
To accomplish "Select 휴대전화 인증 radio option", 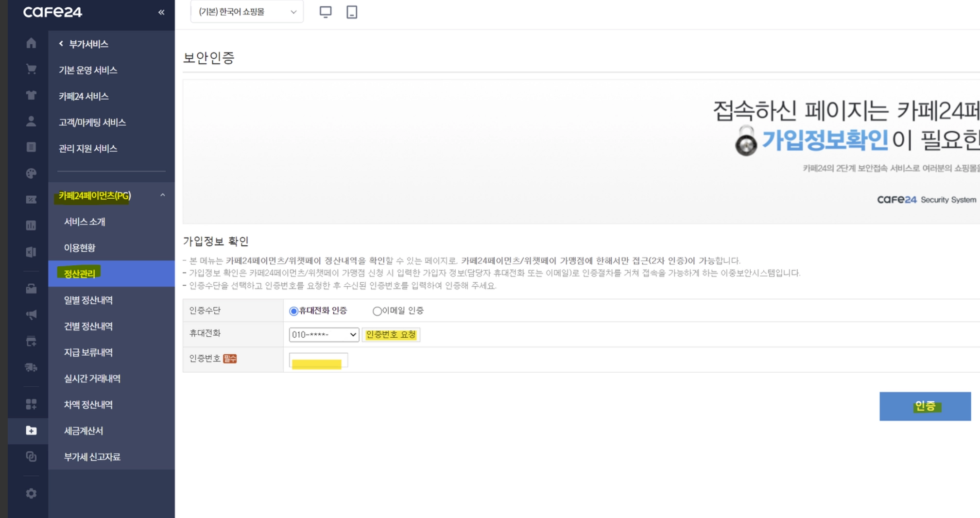I will coord(293,311).
